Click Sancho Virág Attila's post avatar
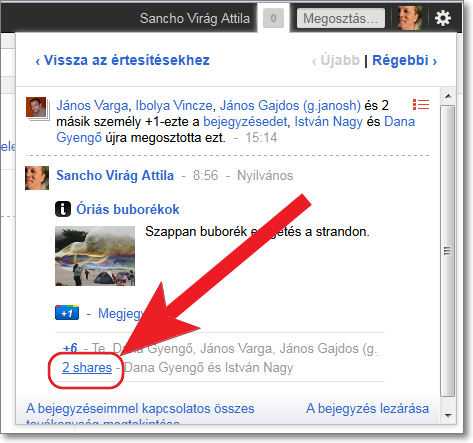 [x=37, y=178]
